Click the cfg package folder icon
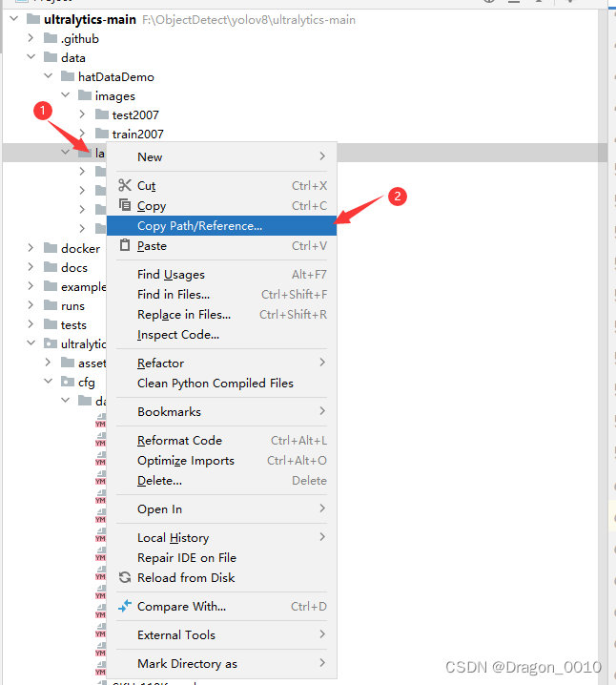 pos(68,382)
